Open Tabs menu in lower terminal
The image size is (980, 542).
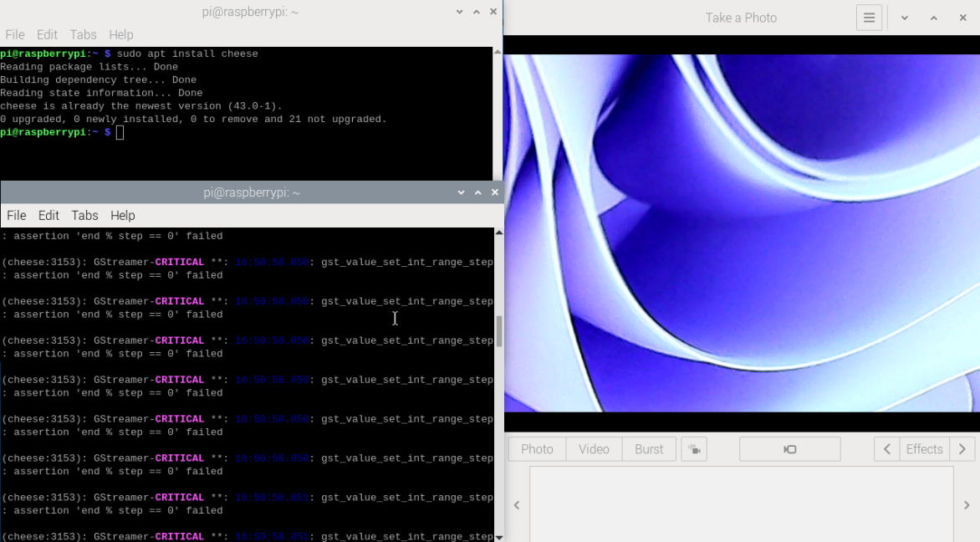(x=85, y=216)
